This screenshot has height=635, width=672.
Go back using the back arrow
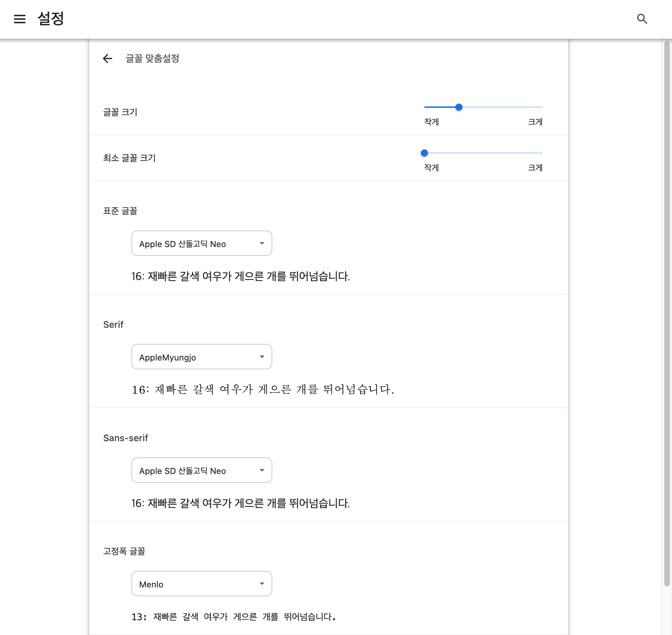click(x=107, y=58)
